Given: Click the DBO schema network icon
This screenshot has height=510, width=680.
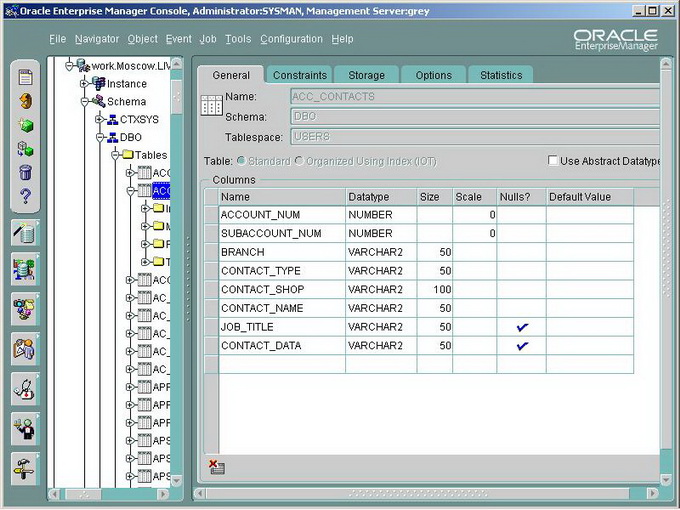Looking at the screenshot, I should [x=112, y=137].
